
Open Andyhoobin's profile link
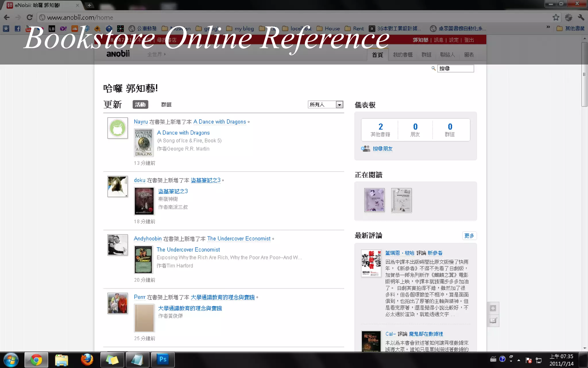[148, 239]
